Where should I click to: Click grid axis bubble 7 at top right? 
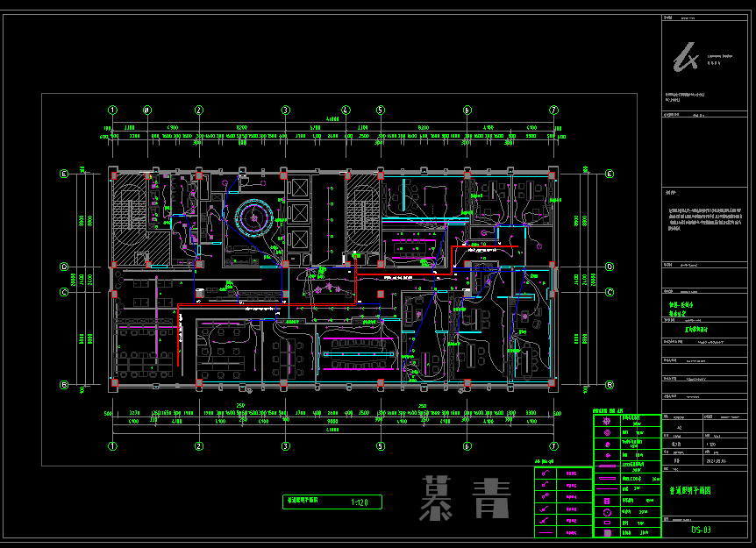(x=553, y=110)
